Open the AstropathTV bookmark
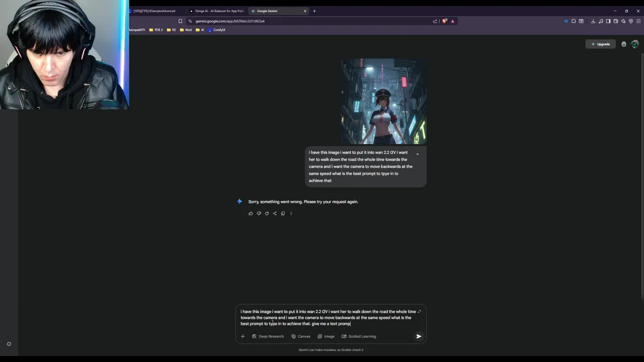Image resolution: width=644 pixels, height=362 pixels. [x=137, y=30]
